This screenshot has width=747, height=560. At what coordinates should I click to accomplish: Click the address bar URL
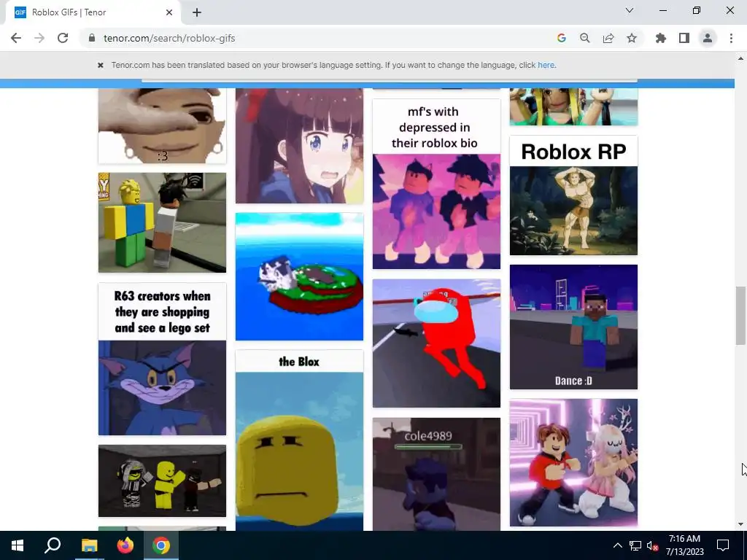coord(169,38)
